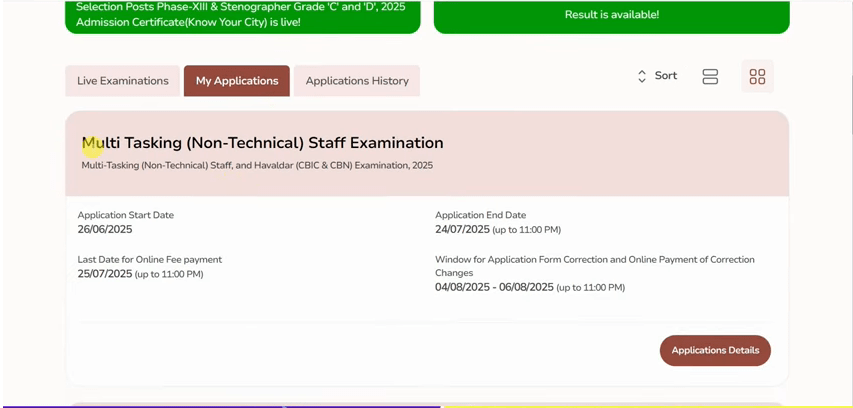Click the Havaldar (CBIC & CBN) Examination subtitle
Screen dimensions: 853x408
257,165
